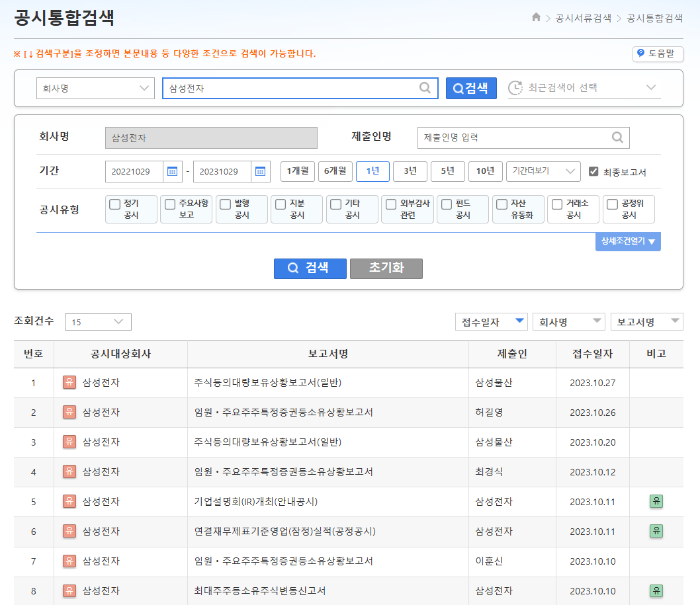Click the 초기화 reset button

coord(386,268)
